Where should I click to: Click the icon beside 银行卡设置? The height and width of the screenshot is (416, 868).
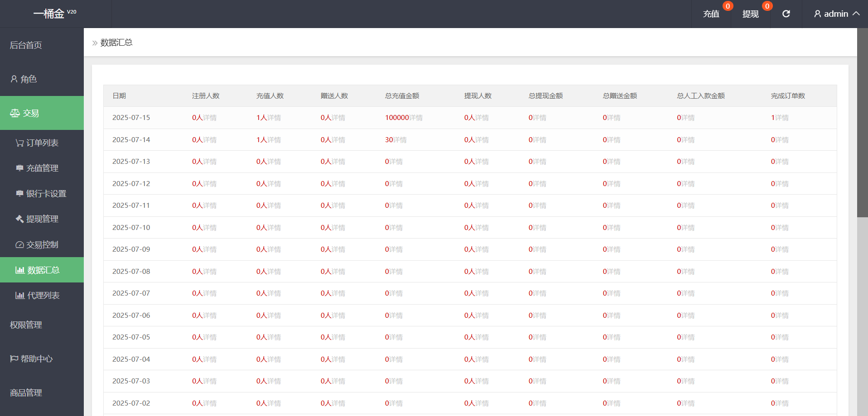click(x=19, y=193)
